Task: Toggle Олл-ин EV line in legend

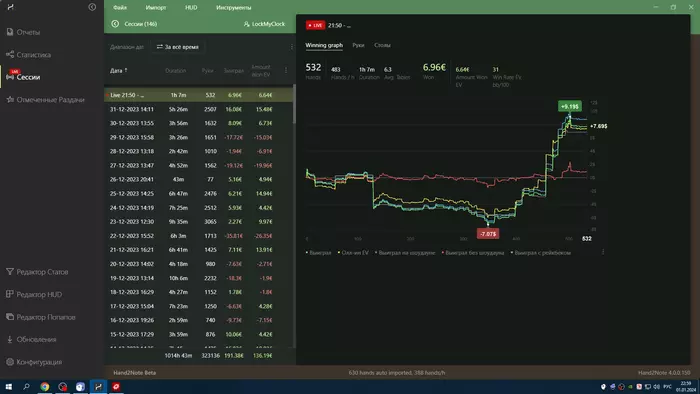Action: click(x=353, y=253)
